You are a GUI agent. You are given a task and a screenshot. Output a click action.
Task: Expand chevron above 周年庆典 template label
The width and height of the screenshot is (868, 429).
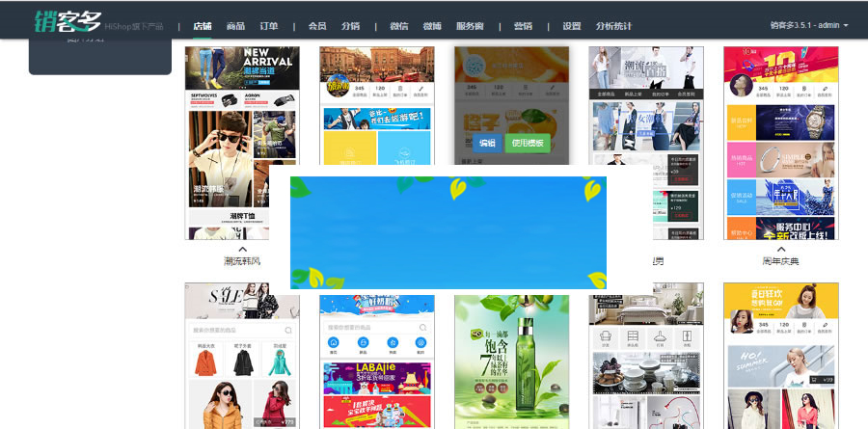tap(780, 249)
